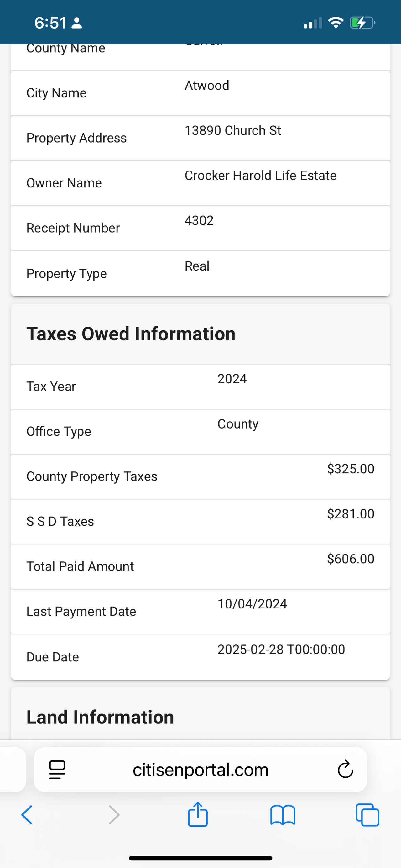Tap the citisenportal.com address bar
Screen dimensions: 401x868
[x=200, y=770]
